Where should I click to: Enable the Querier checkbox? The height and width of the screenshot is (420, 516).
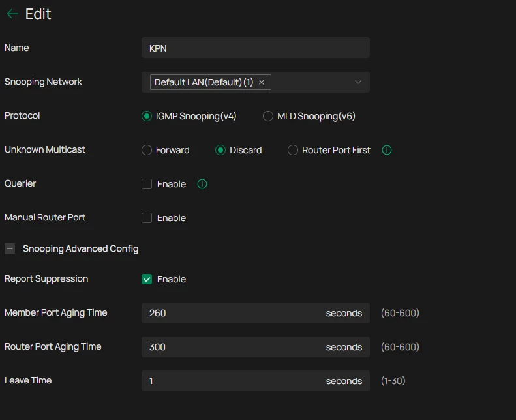147,184
